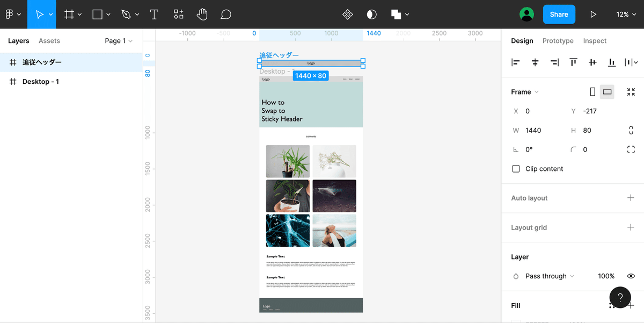The image size is (644, 323).
Task: Switch to the Layers tab
Action: point(19,41)
